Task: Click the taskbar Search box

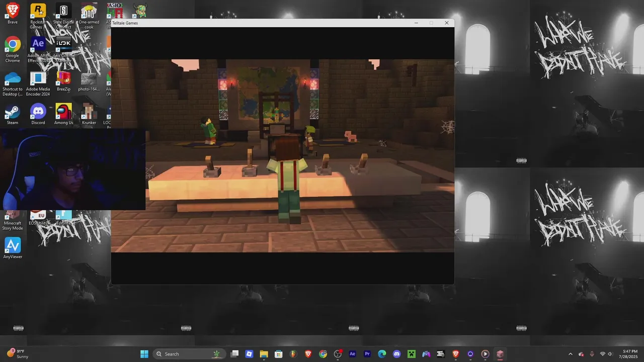Action: click(189, 354)
